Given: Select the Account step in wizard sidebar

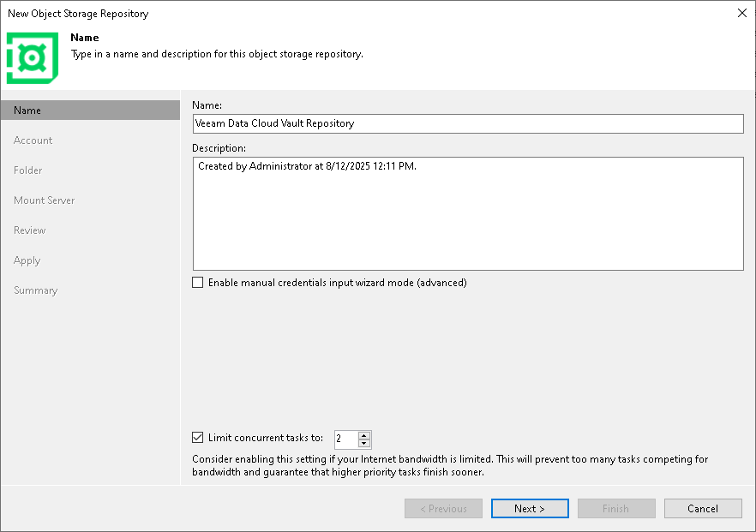Looking at the screenshot, I should 33,140.
